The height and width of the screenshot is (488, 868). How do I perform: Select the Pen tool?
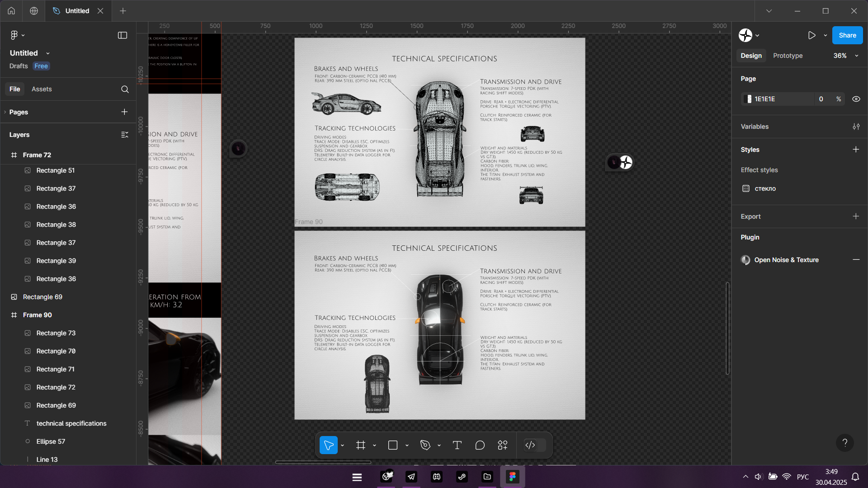[x=425, y=446]
